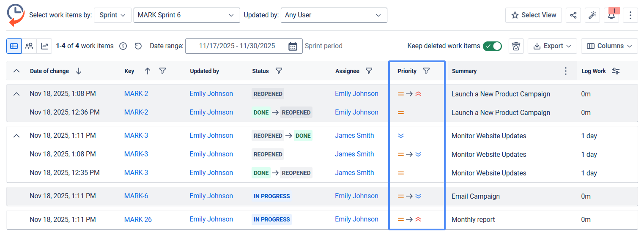Open the Export dropdown
Screen dimensions: 644x235
point(552,46)
